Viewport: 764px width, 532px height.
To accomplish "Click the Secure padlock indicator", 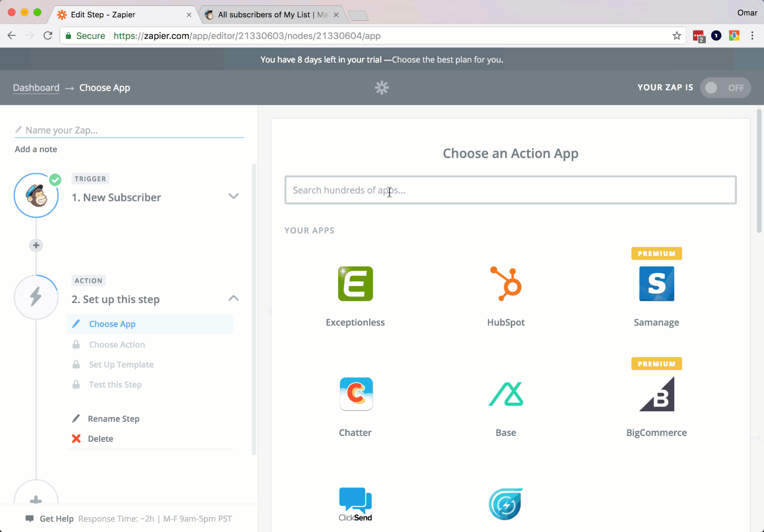I will pos(85,35).
